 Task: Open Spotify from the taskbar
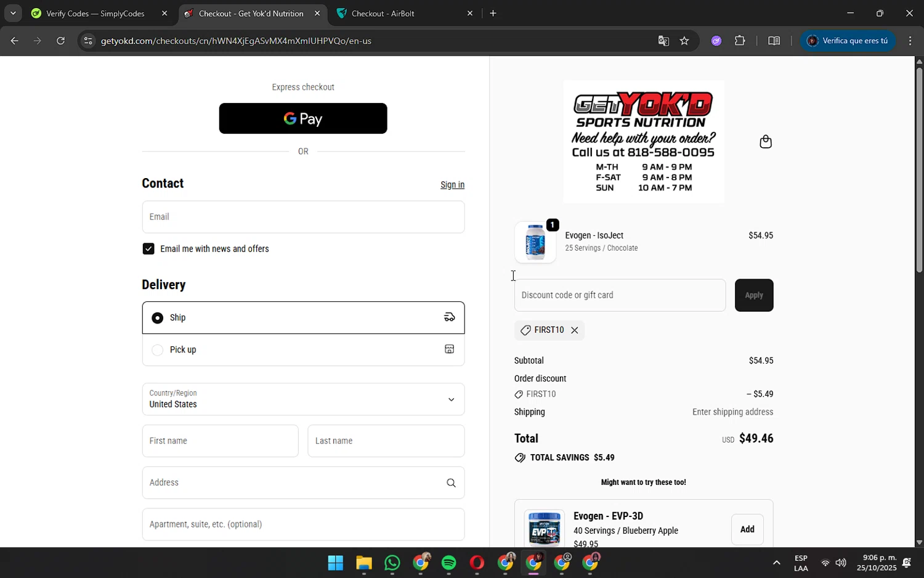pyautogui.click(x=449, y=563)
